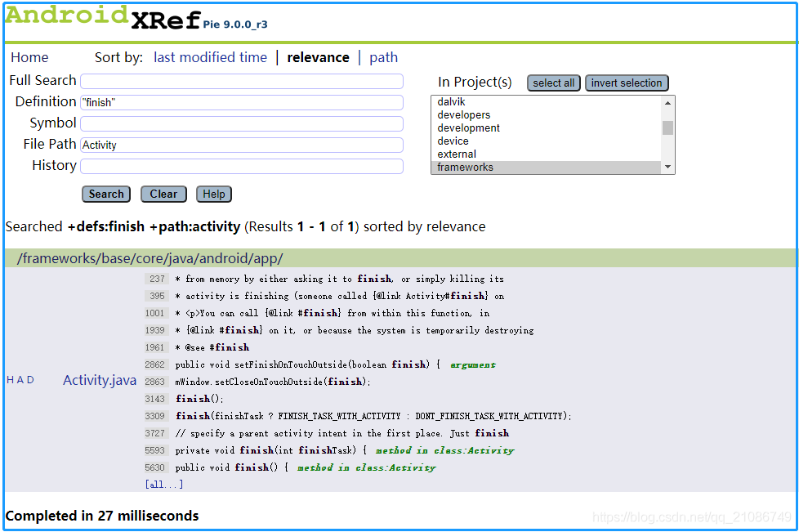Viewport: 799px width, 532px height.
Task: Go to line 3143 finish() result
Action: coord(185,399)
